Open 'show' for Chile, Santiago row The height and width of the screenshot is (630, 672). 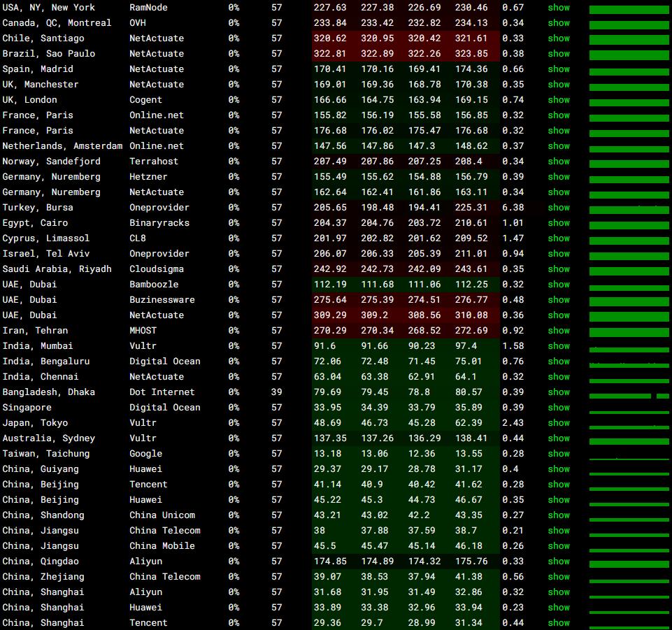coord(559,38)
